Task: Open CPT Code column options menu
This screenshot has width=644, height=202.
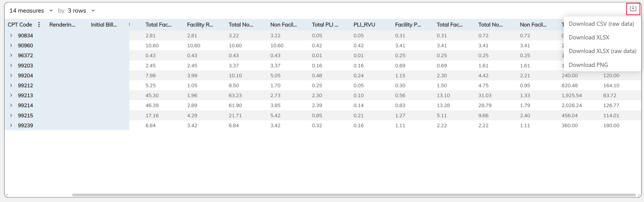Action: click(39, 25)
